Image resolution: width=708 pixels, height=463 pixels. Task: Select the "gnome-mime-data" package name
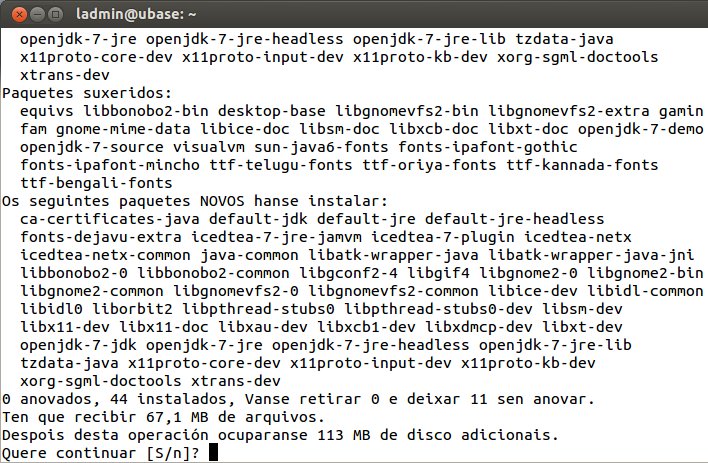123,129
